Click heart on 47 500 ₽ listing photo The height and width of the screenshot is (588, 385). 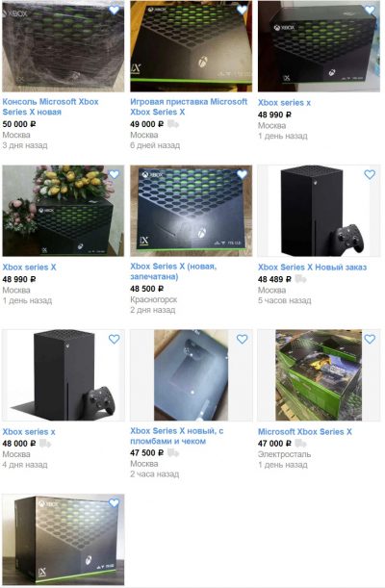point(242,339)
